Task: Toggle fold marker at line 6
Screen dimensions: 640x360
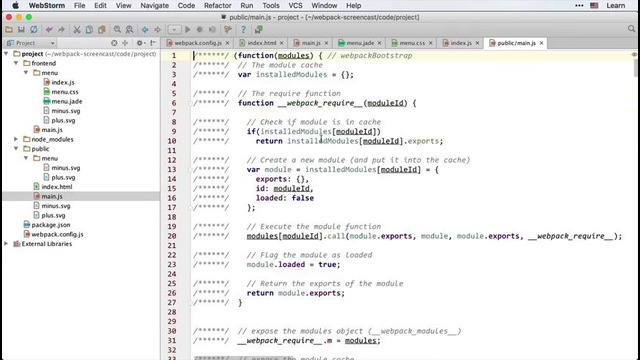Action: point(190,103)
